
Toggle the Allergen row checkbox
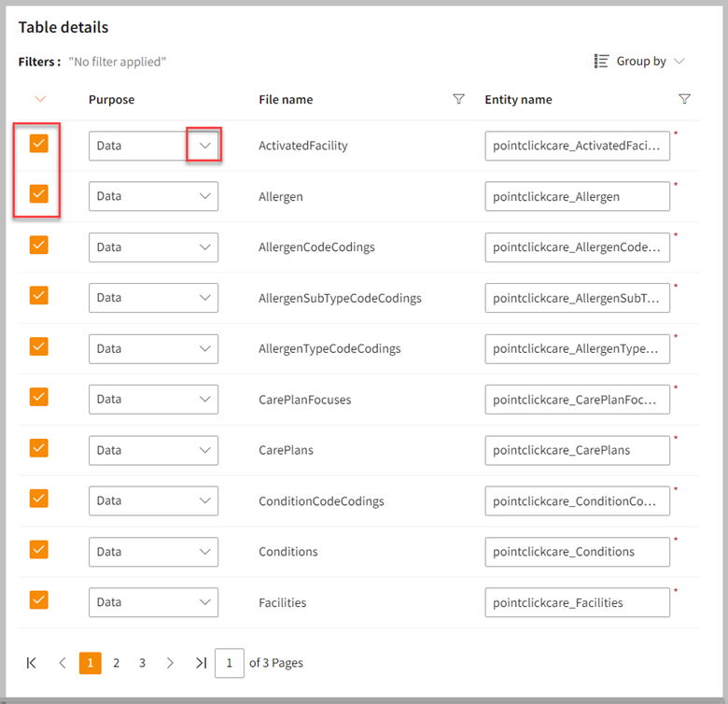[38, 194]
